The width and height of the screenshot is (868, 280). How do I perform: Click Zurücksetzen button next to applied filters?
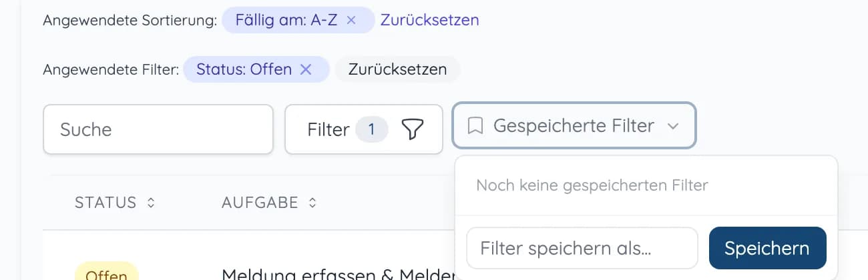(397, 69)
